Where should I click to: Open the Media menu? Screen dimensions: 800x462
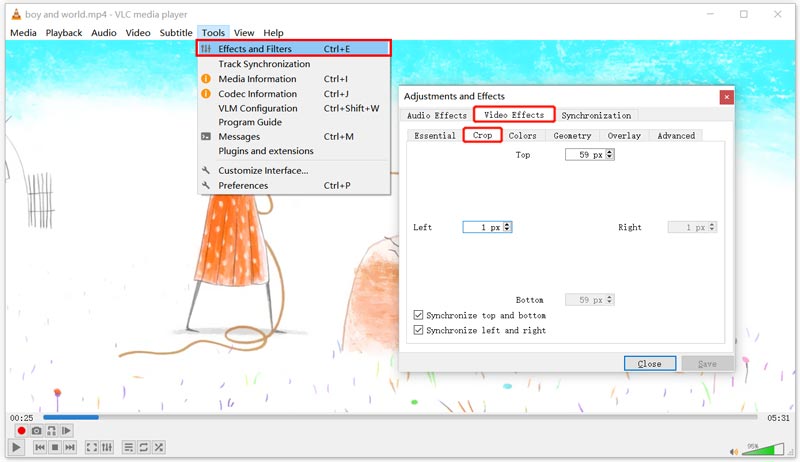pyautogui.click(x=23, y=33)
